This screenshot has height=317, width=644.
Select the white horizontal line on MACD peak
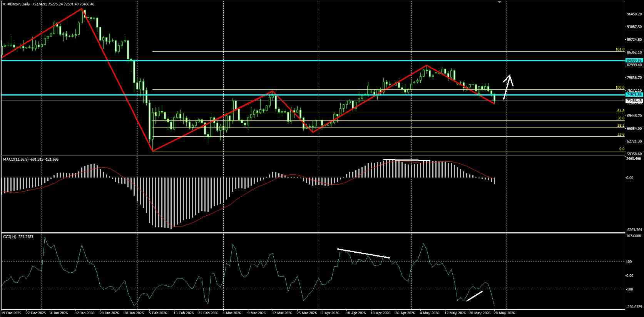pos(406,160)
